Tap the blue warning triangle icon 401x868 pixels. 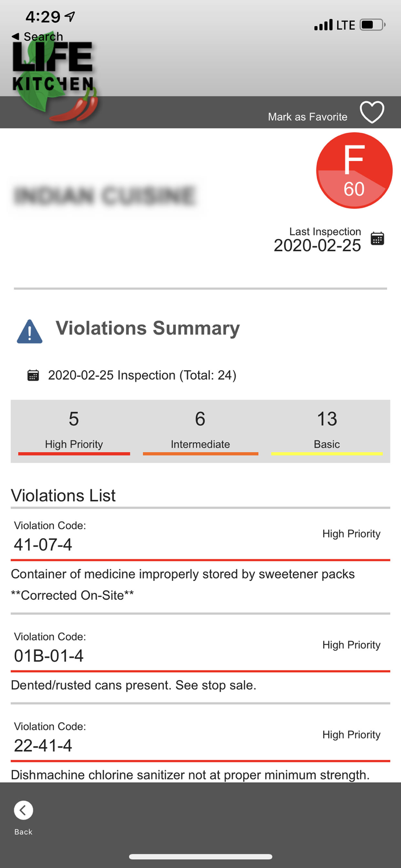[30, 332]
